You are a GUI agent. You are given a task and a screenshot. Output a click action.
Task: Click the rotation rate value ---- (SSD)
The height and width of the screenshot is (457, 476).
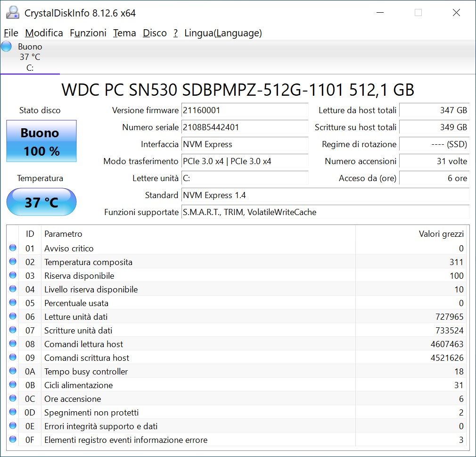(435, 144)
